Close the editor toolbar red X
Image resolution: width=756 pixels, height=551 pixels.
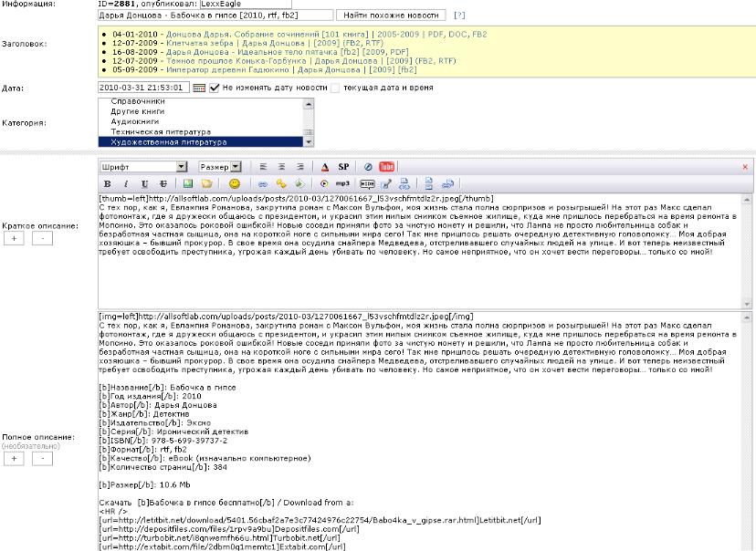click(745, 167)
